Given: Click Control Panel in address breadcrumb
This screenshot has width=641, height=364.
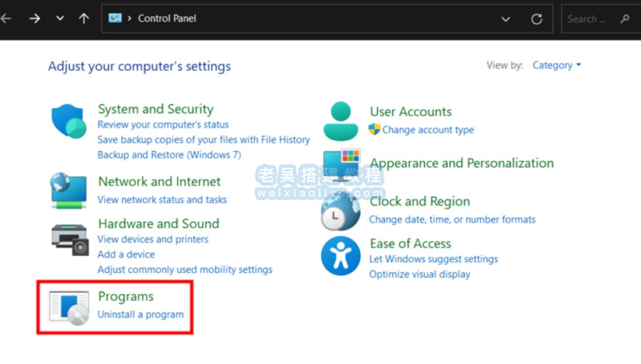Looking at the screenshot, I should click(167, 18).
